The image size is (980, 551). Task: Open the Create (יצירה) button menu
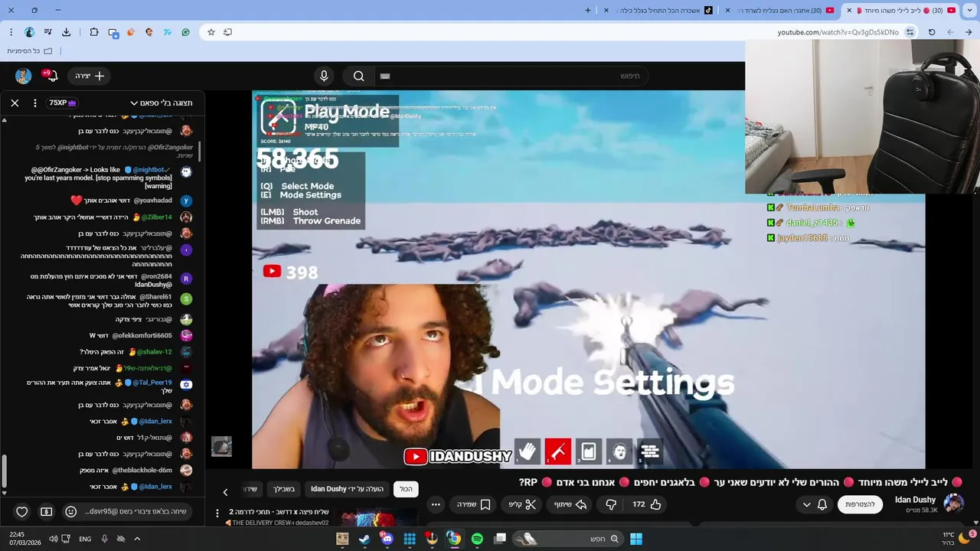click(90, 76)
